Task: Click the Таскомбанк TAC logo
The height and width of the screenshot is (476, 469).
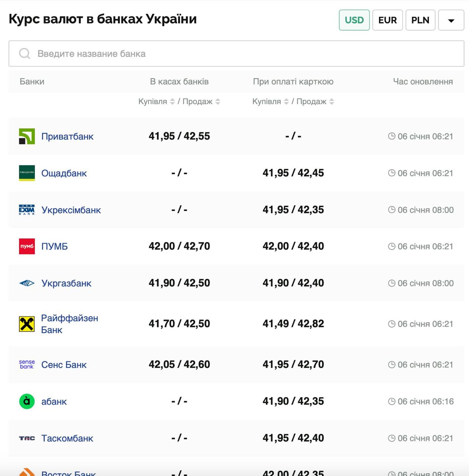Action: point(27,438)
